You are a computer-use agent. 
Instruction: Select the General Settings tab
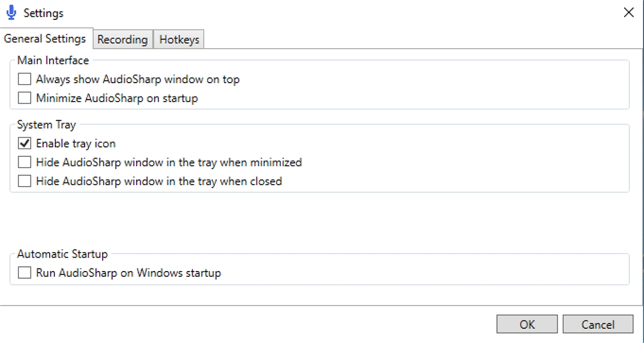point(45,39)
